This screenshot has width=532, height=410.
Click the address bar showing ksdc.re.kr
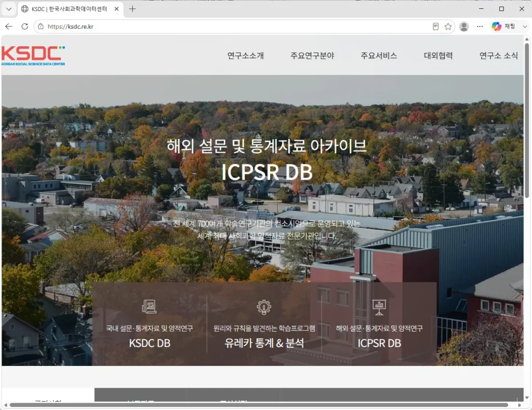[237, 26]
